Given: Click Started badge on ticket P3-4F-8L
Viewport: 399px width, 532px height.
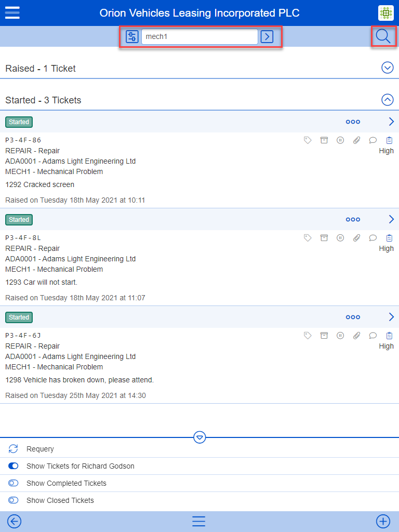Looking at the screenshot, I should pyautogui.click(x=19, y=220).
